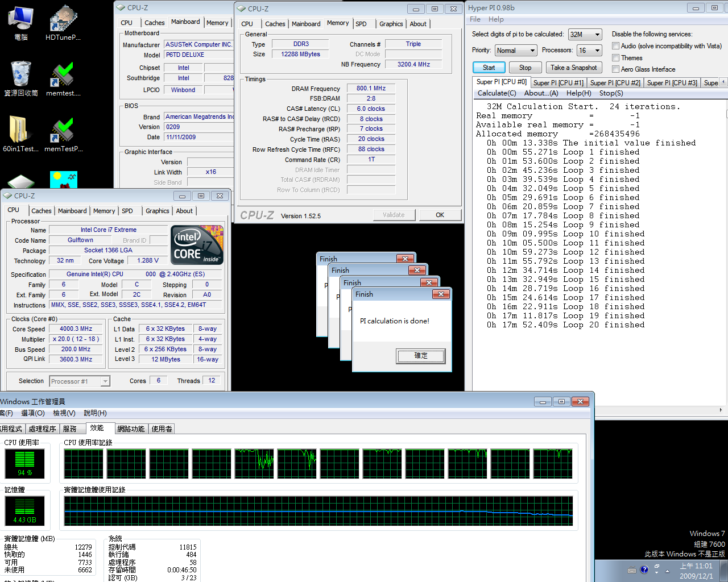Open Processes (處理程序) tab in Task Manager

pos(42,429)
